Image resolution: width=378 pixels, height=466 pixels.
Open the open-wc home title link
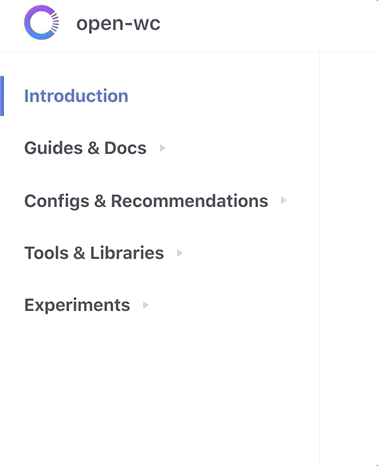(x=118, y=24)
